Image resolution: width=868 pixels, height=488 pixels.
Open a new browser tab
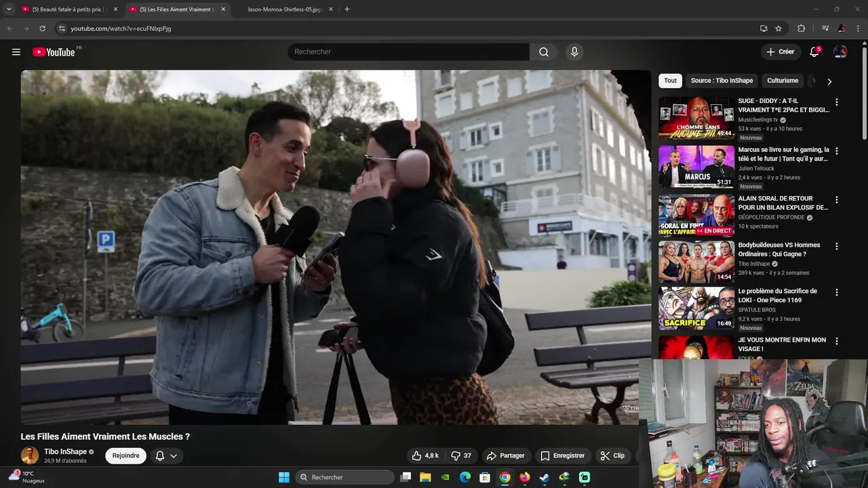click(x=347, y=9)
